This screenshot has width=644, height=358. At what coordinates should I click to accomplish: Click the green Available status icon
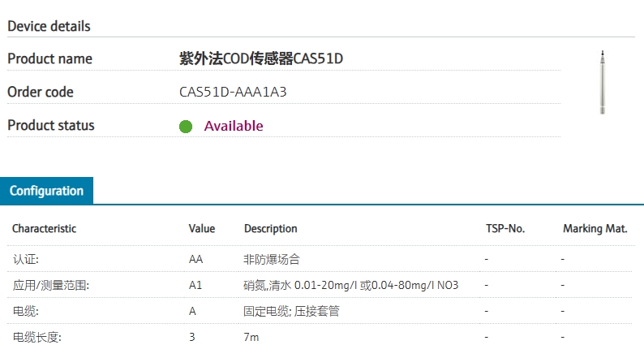(186, 127)
